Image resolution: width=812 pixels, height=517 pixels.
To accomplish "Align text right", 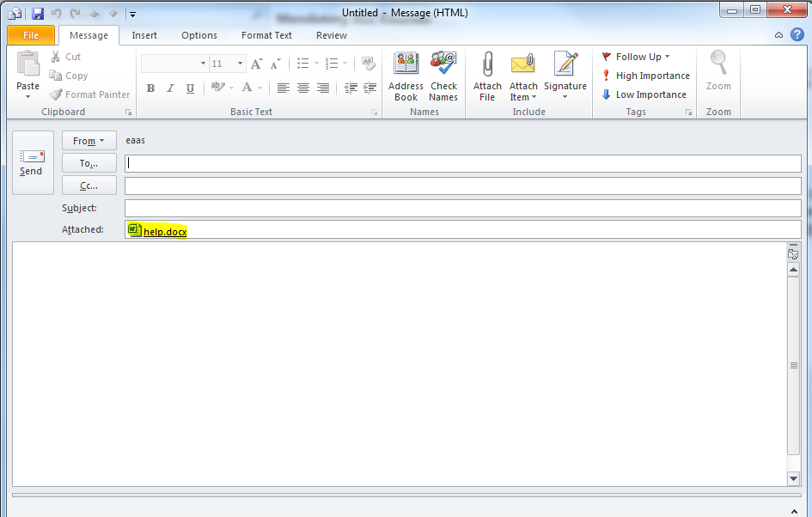I will (323, 88).
